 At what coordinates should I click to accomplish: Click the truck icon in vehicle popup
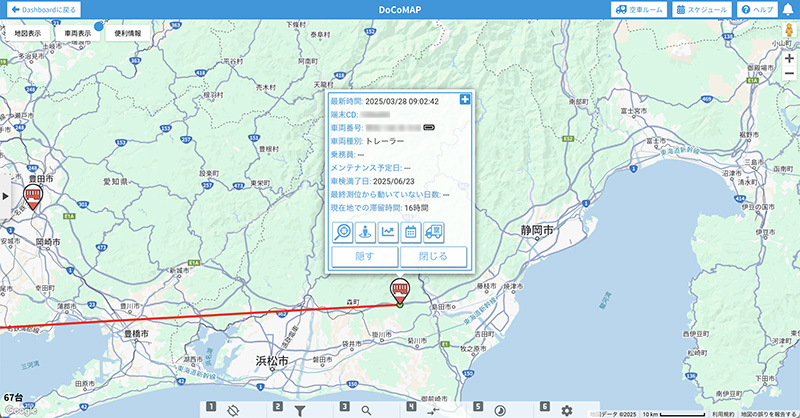tap(434, 232)
